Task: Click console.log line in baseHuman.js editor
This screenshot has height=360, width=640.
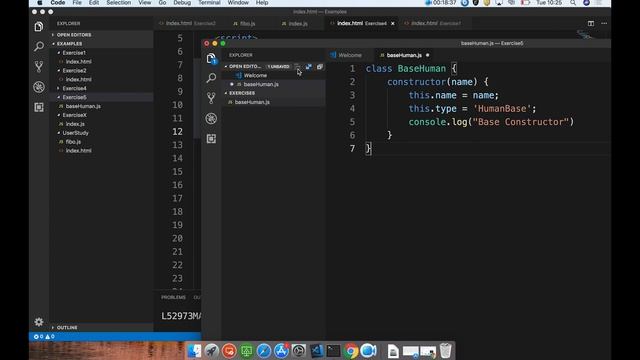Action: 491,122
